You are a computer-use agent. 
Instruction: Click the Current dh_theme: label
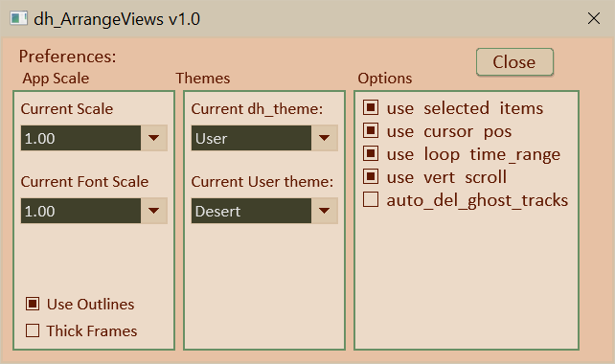tap(257, 108)
